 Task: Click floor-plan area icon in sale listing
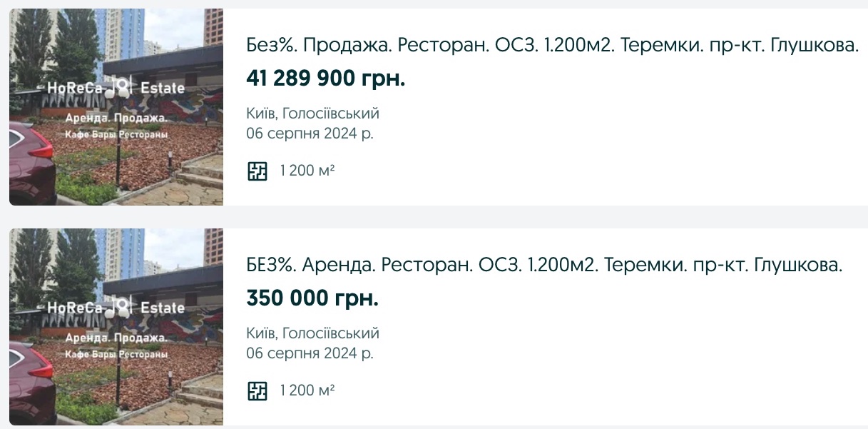[x=257, y=171]
